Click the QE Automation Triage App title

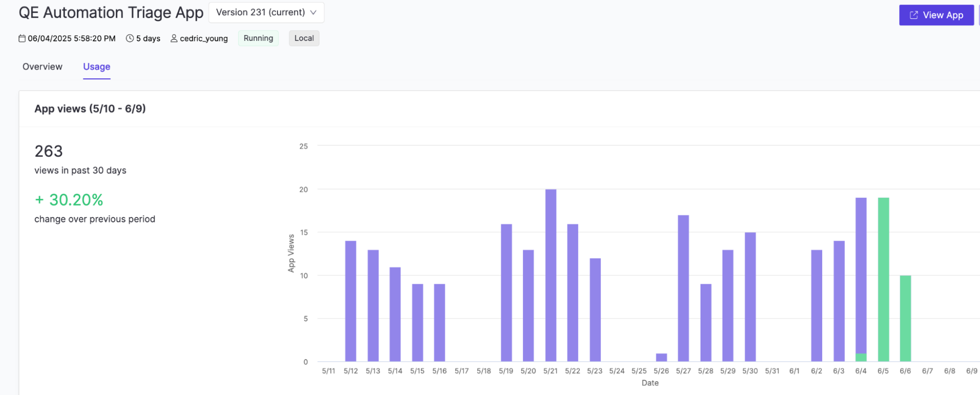point(111,13)
